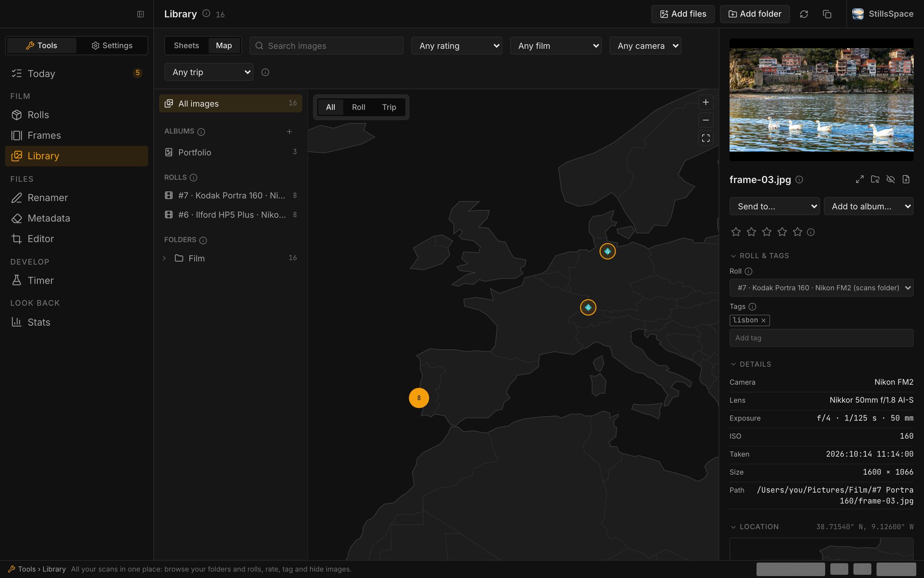The image size is (924, 578).
Task: Switch to the Settings tab
Action: (x=112, y=45)
